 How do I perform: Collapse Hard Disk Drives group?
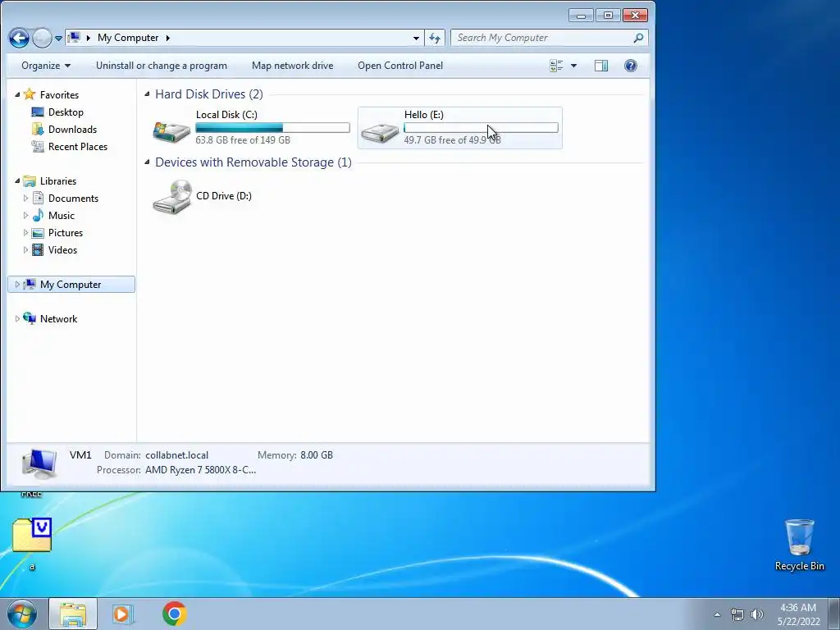[x=147, y=94]
